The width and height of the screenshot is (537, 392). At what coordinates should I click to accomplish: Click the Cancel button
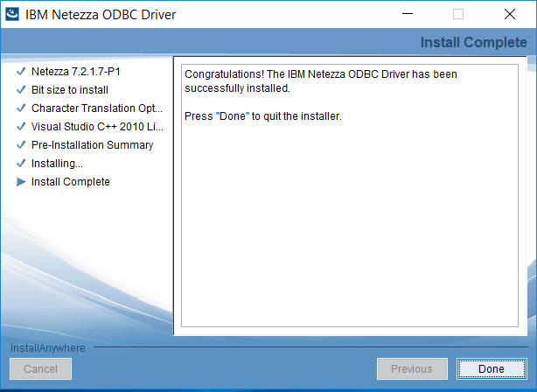(x=40, y=369)
